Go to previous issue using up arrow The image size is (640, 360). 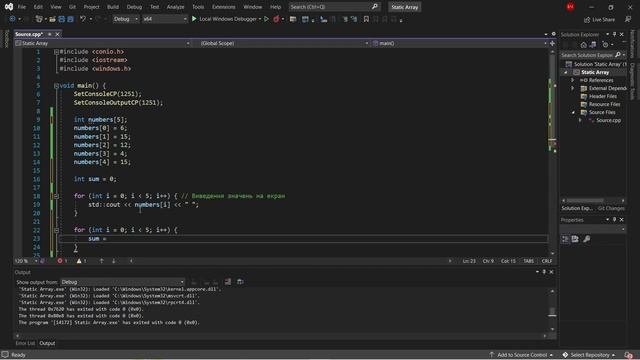[x=102, y=261]
